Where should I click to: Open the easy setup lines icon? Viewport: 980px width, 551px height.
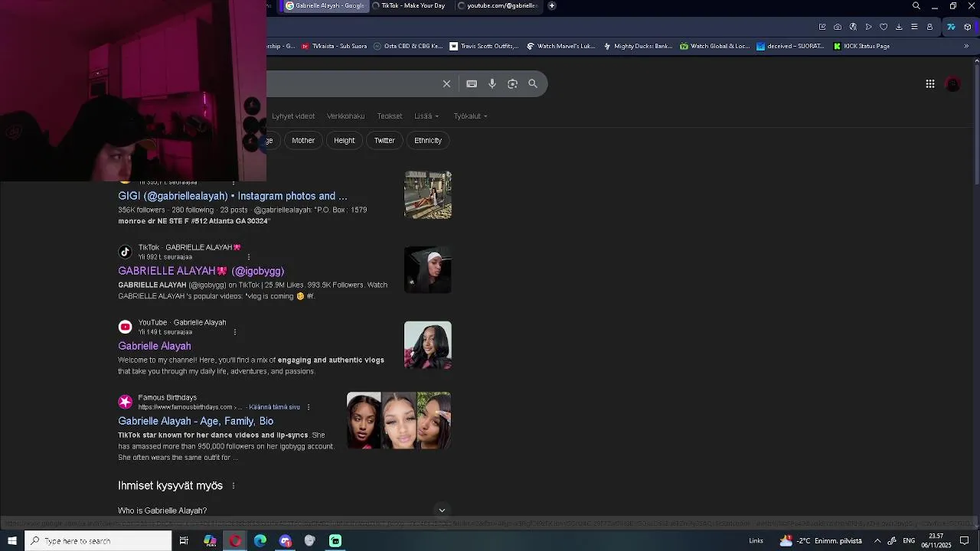tap(914, 27)
